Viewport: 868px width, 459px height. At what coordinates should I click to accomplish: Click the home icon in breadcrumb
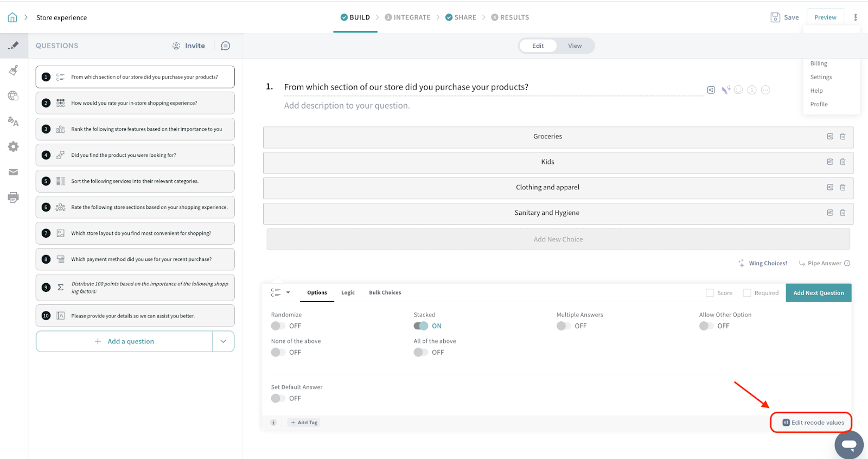click(x=12, y=17)
